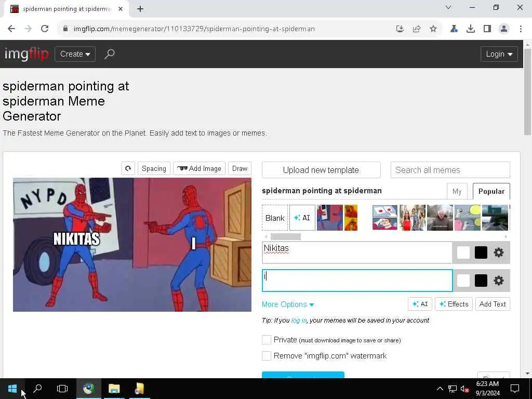The height and width of the screenshot is (399, 532).
Task: Click the Add Text button
Action: [493, 304]
